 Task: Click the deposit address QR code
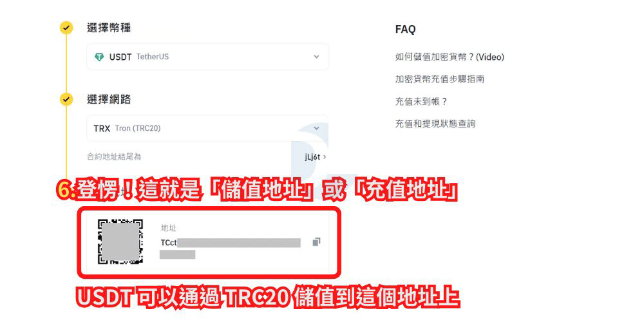coord(120,241)
